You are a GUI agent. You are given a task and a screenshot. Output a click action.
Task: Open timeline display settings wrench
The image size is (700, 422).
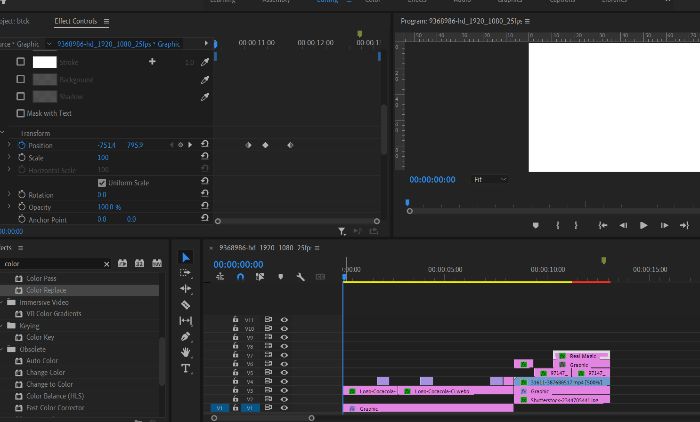300,277
